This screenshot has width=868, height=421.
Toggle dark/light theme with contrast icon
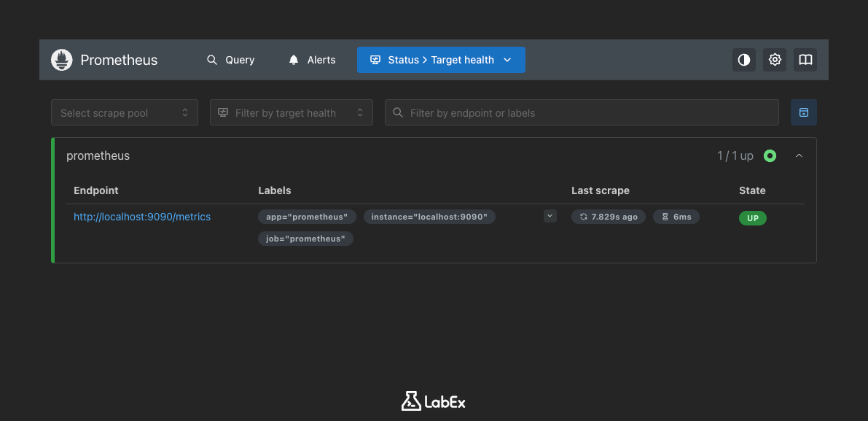coord(743,59)
